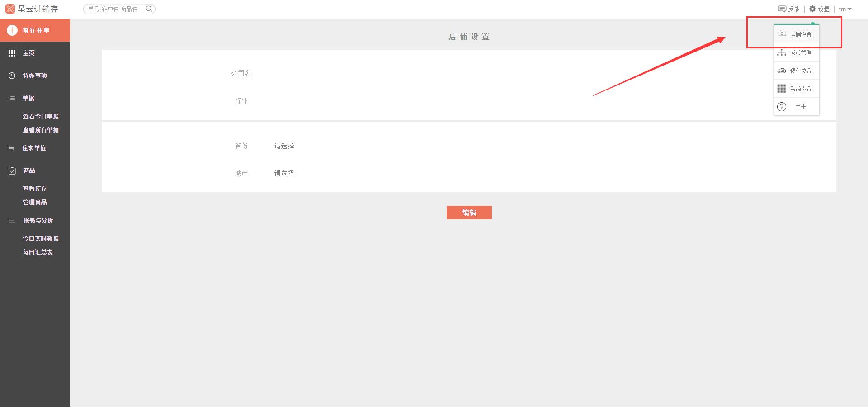Click the magnifier icon in search box
Screen dimensions: 868x407
point(149,9)
